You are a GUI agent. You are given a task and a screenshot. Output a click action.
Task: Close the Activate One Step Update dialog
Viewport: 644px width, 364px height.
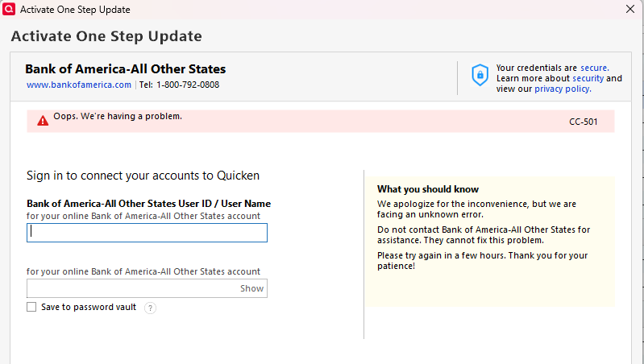(630, 9)
